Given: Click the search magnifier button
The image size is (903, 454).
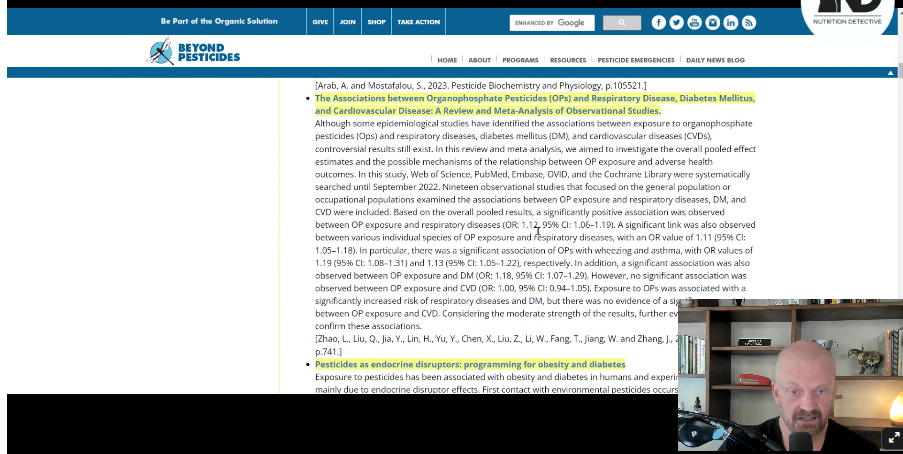Looking at the screenshot, I should point(622,22).
